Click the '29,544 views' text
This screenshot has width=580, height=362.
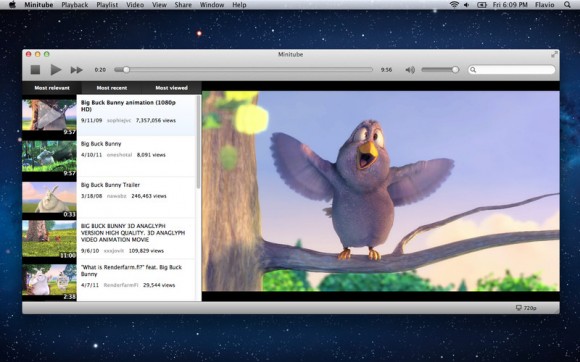[x=159, y=285]
